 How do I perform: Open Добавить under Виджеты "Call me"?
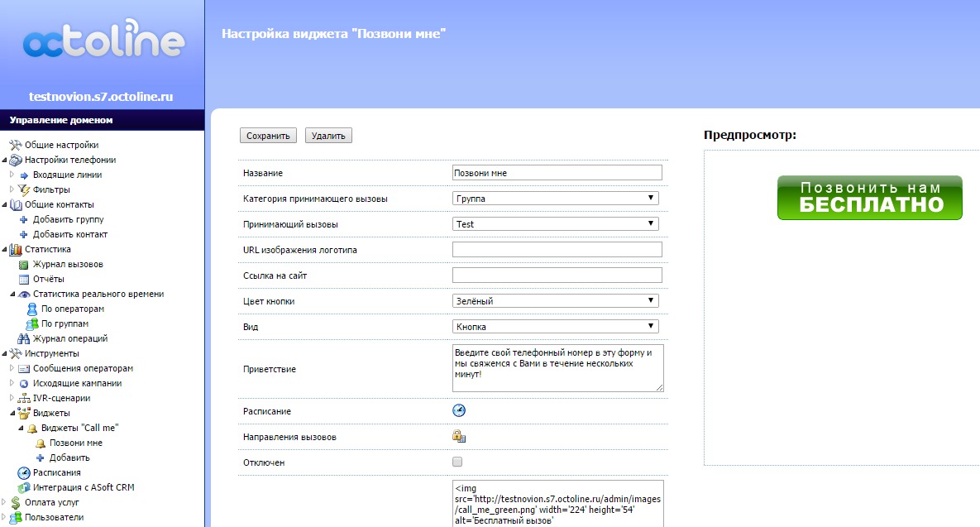(69, 458)
